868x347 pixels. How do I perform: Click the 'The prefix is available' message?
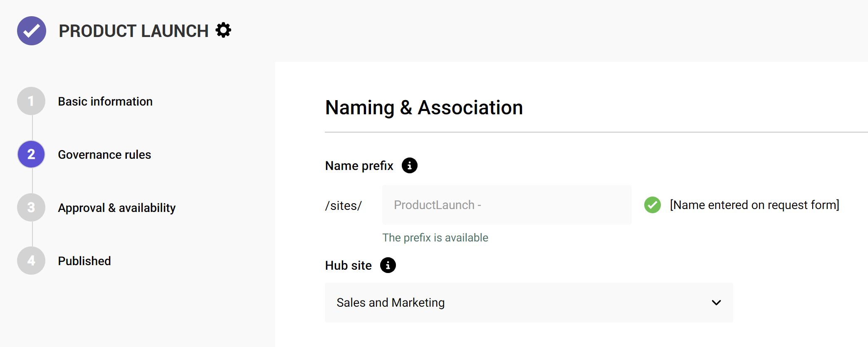click(435, 238)
